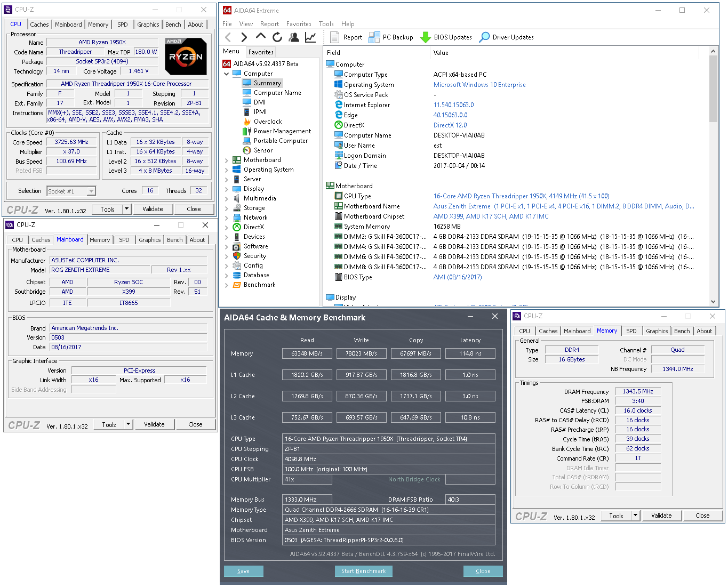Open Graphics tab in top CPU-Z window

[x=148, y=25]
